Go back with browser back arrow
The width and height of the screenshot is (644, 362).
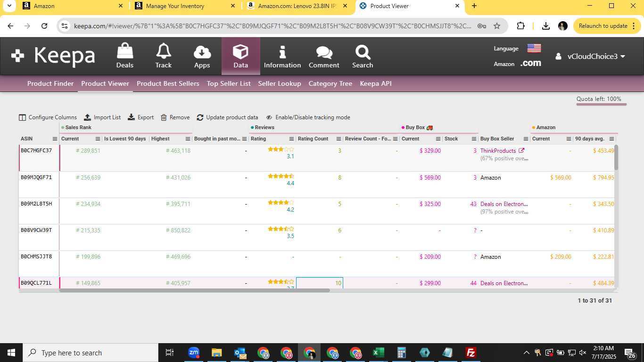click(x=10, y=26)
